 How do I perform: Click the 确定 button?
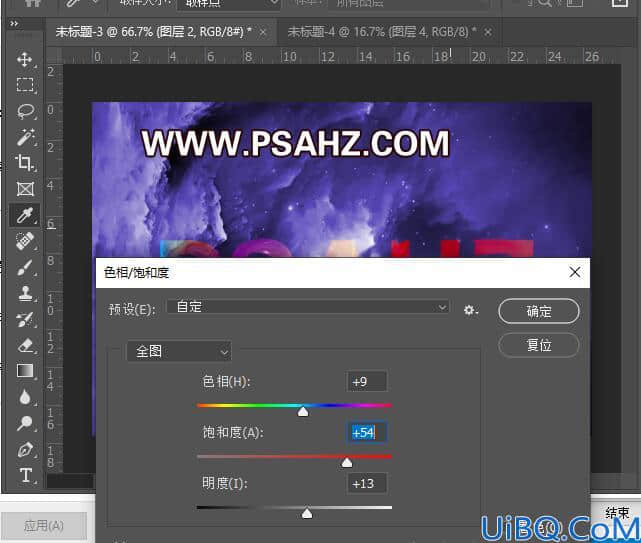[x=539, y=311]
